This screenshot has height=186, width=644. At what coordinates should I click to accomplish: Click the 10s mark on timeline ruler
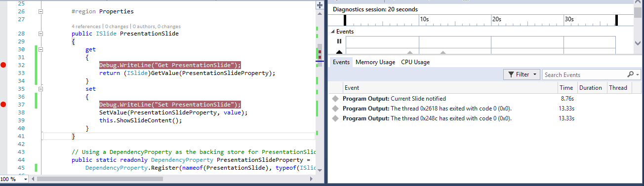tap(424, 19)
